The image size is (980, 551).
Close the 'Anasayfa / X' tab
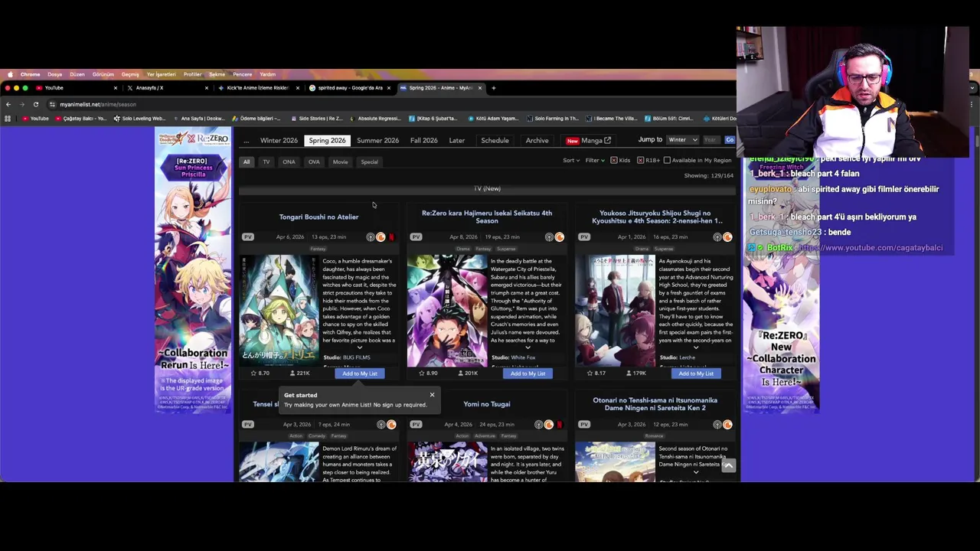pyautogui.click(x=206, y=88)
